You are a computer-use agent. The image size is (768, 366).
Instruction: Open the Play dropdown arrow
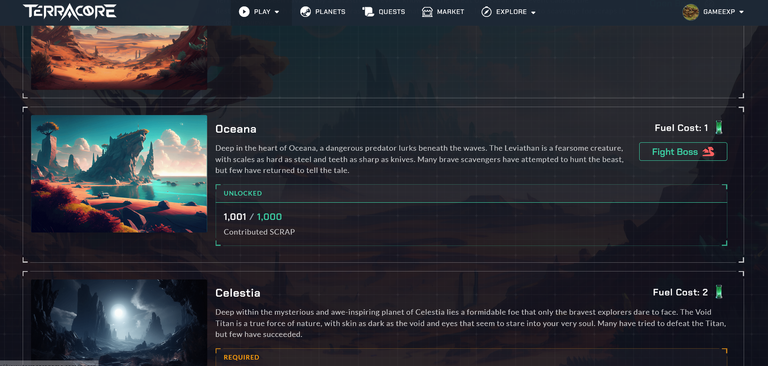tap(277, 12)
